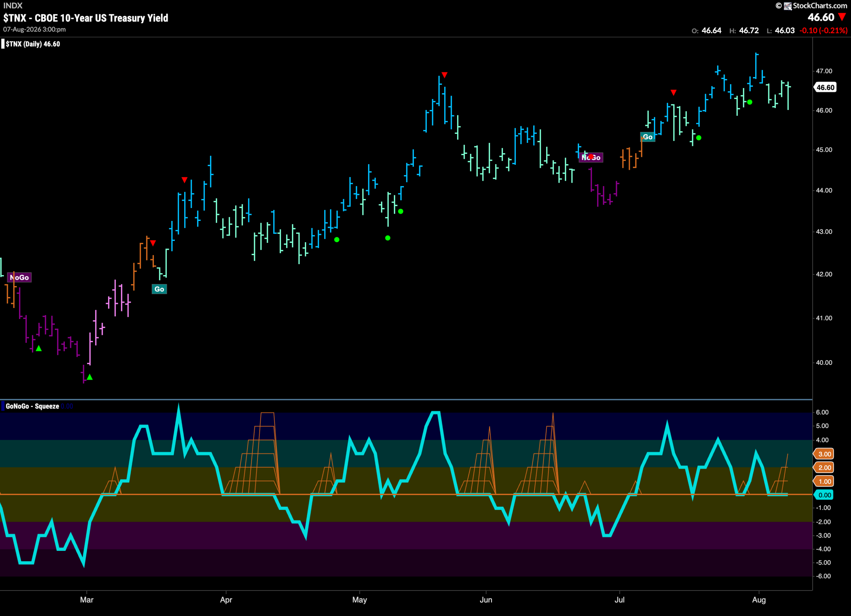Click the $TNX CBOE 10-Year Treasury Yield title
851x616 pixels.
point(85,18)
